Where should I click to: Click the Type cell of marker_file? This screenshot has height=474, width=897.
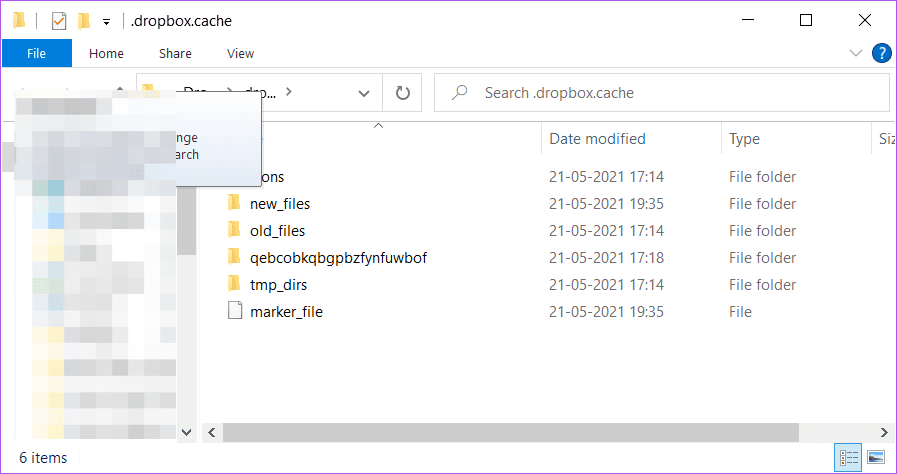tap(740, 312)
